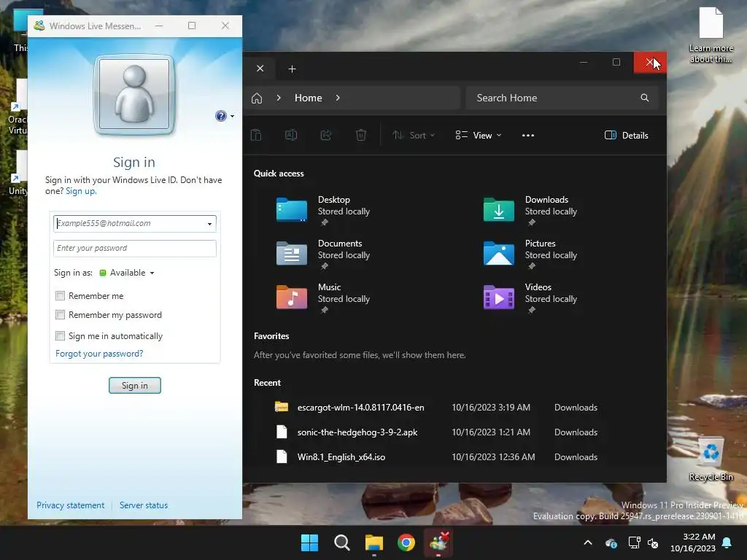747x560 pixels.
Task: Open the Messenger help icon menu
Action: (220, 116)
